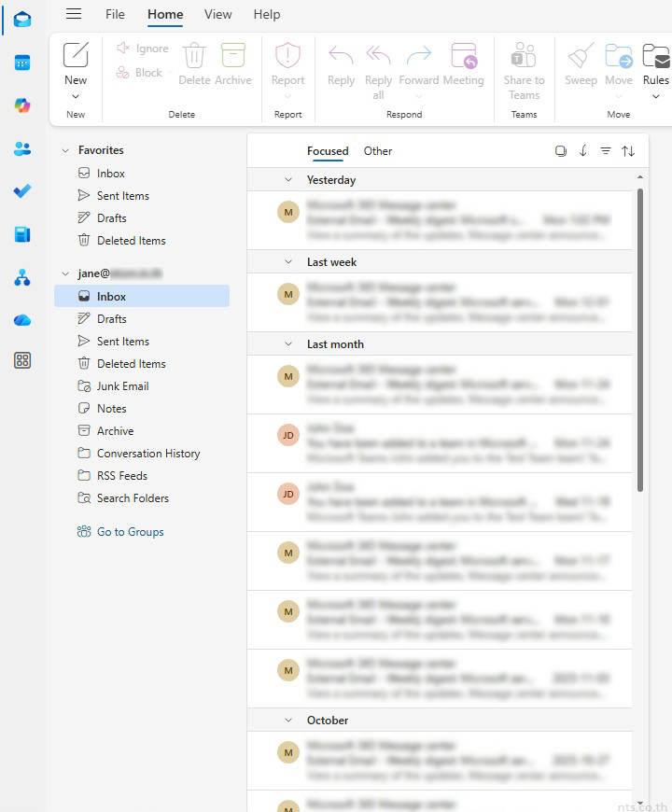Open the Report dropdown chevron
This screenshot has height=812, width=672.
pos(287,96)
